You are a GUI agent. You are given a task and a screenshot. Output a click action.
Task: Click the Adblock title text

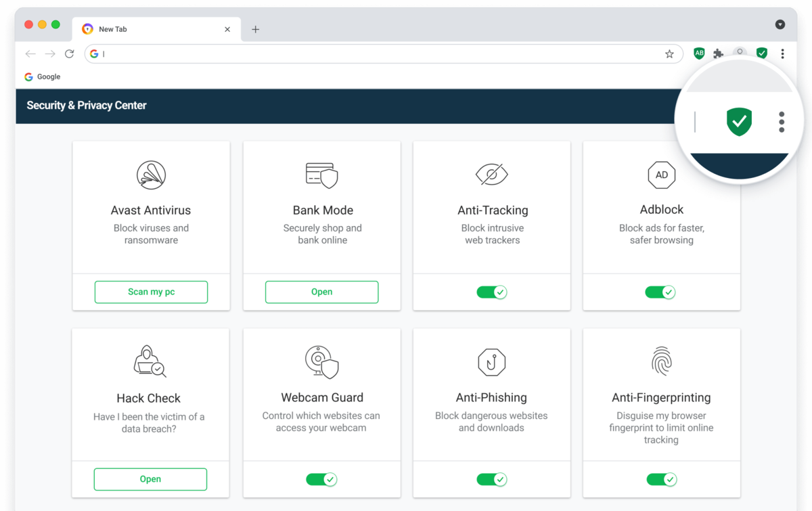[662, 210]
